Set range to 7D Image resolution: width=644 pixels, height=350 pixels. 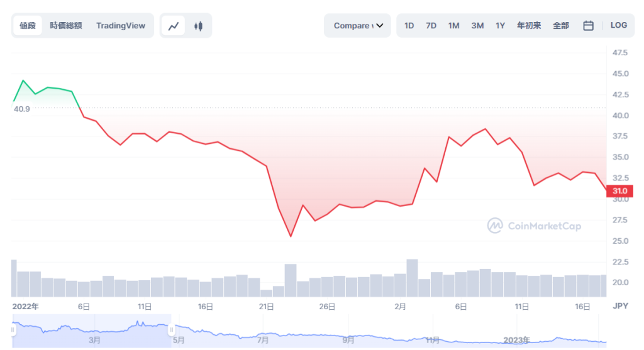click(431, 26)
